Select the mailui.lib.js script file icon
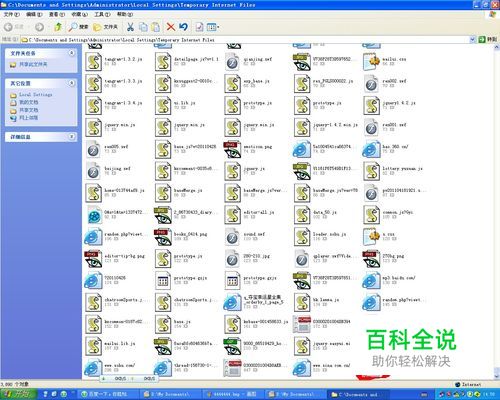 pyautogui.click(x=93, y=346)
